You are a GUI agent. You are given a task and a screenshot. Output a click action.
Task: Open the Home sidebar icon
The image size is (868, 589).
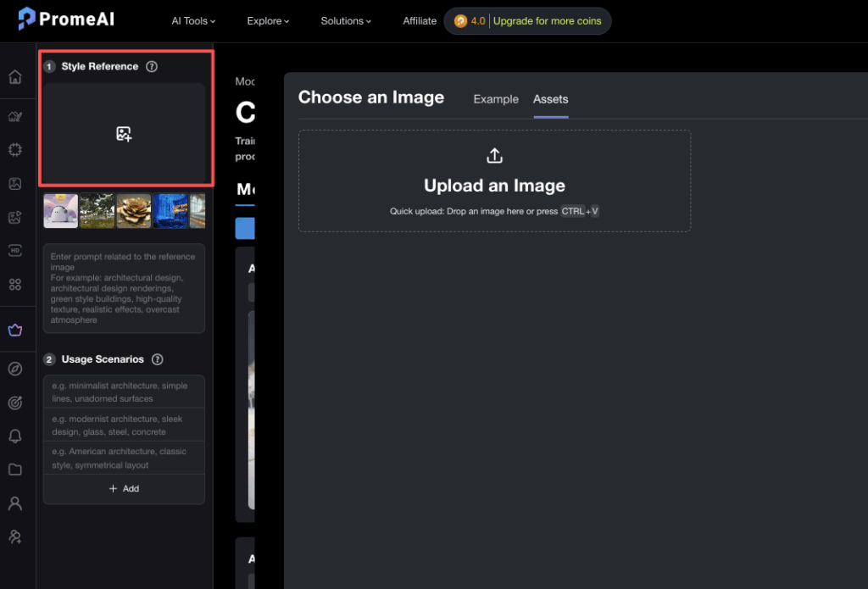pyautogui.click(x=15, y=76)
